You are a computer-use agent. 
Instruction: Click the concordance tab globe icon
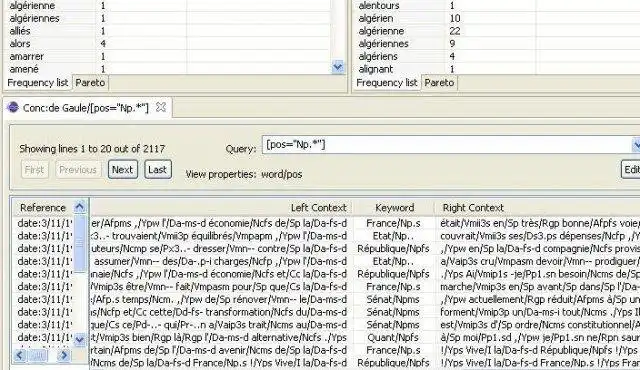click(13, 107)
